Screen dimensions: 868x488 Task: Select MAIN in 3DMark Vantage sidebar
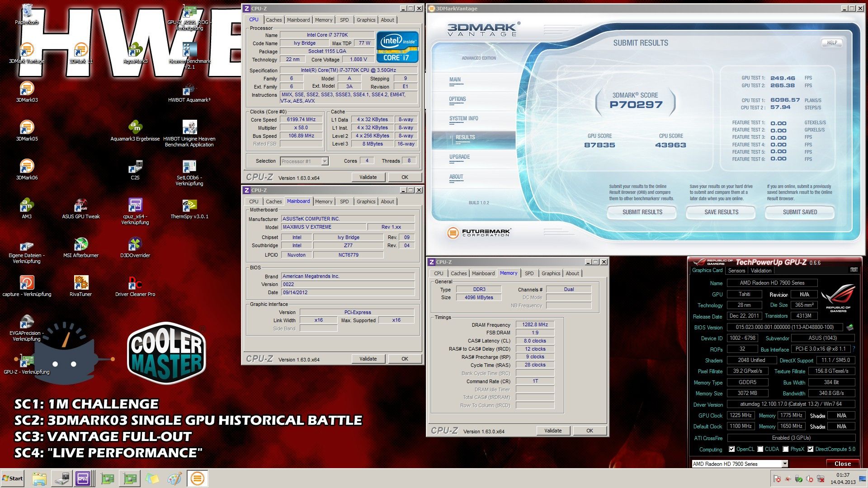[x=455, y=80]
